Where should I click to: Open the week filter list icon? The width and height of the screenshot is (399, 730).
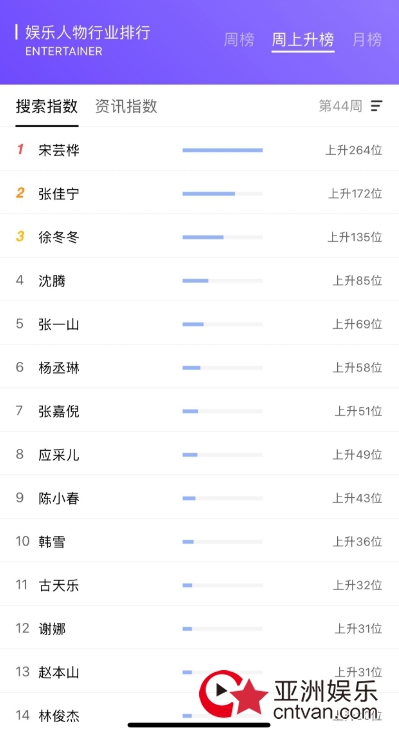(376, 106)
